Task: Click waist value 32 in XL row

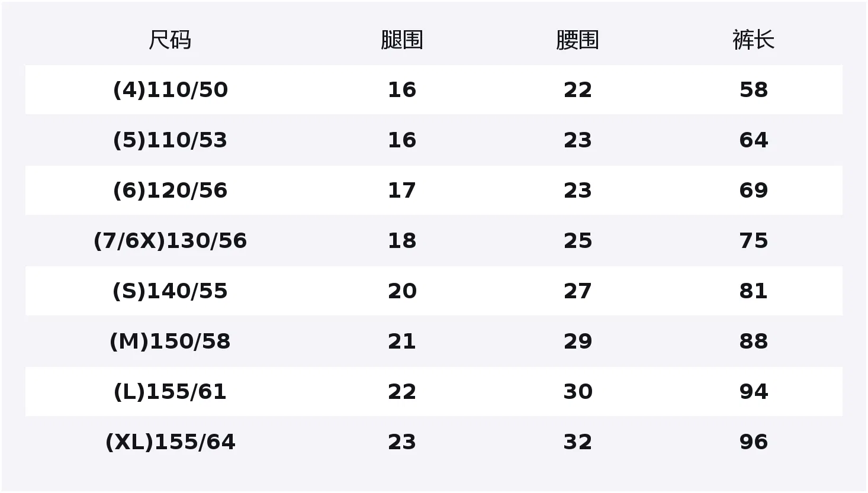Action: tap(578, 442)
